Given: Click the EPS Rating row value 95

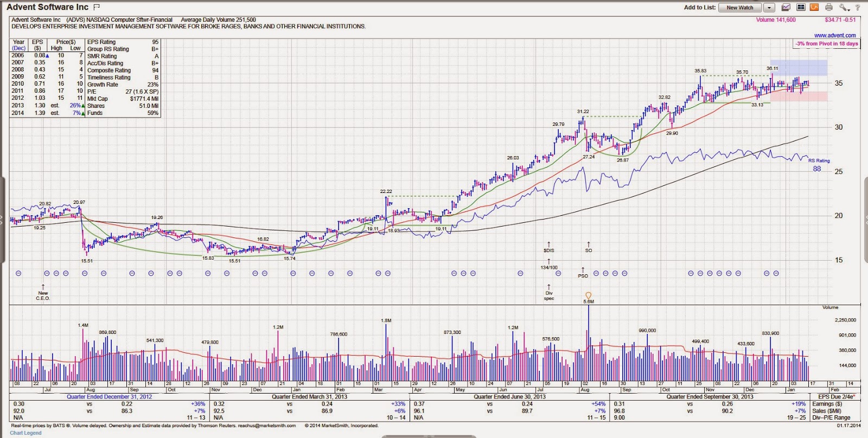Looking at the screenshot, I should point(155,42).
